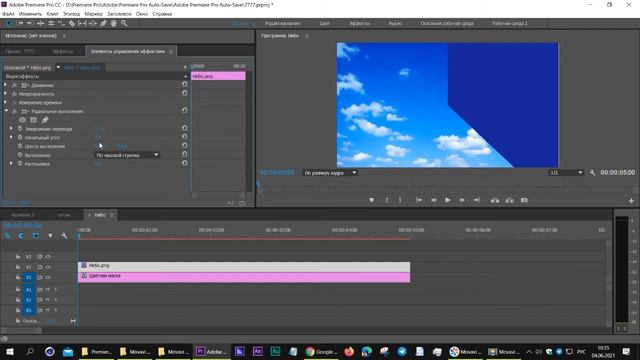Toggle V1 track output eye
640x360 pixels.
48,278
